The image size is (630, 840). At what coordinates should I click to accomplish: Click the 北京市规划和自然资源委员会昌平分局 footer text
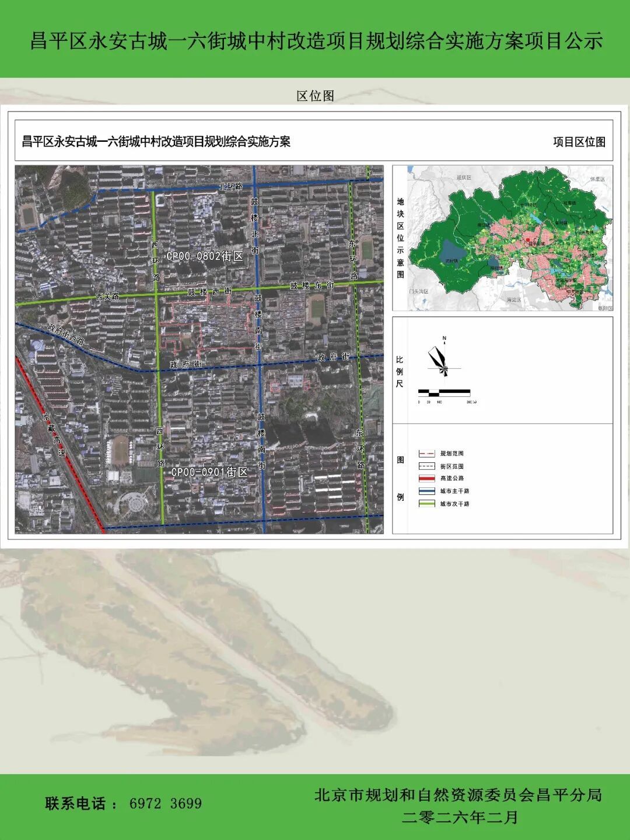[458, 795]
